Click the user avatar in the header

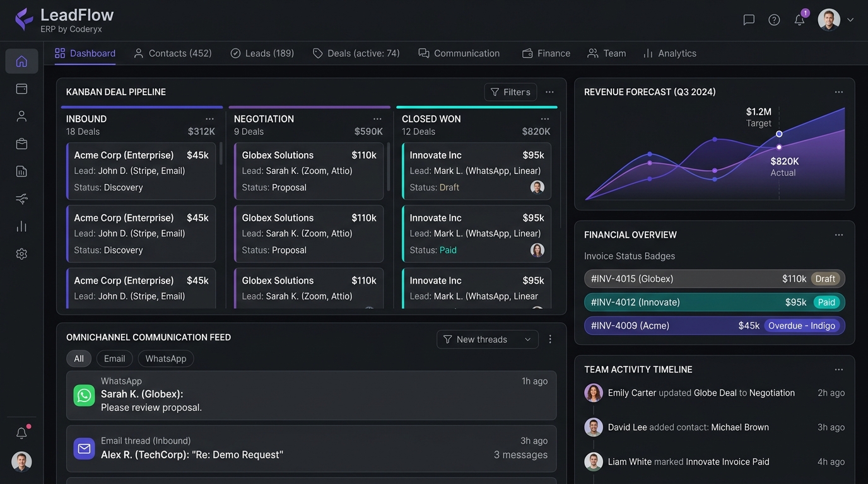829,20
